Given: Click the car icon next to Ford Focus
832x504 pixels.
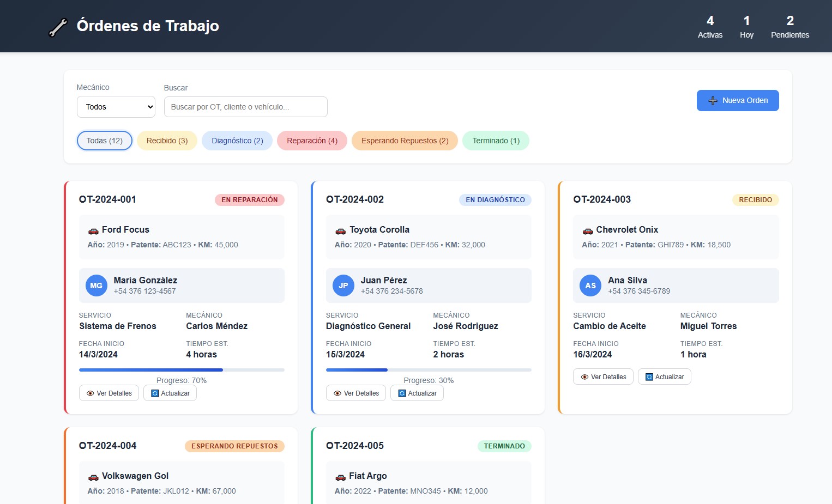Looking at the screenshot, I should [93, 230].
